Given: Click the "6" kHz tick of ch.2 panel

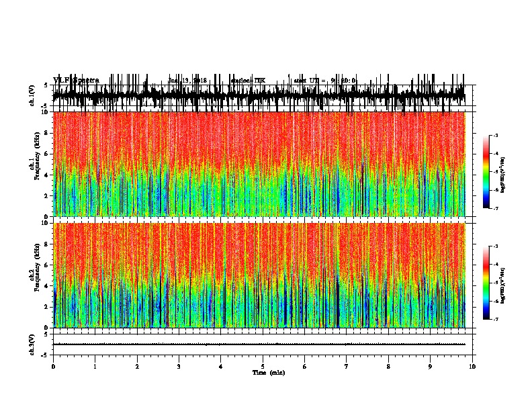Looking at the screenshot, I should click(x=47, y=265).
